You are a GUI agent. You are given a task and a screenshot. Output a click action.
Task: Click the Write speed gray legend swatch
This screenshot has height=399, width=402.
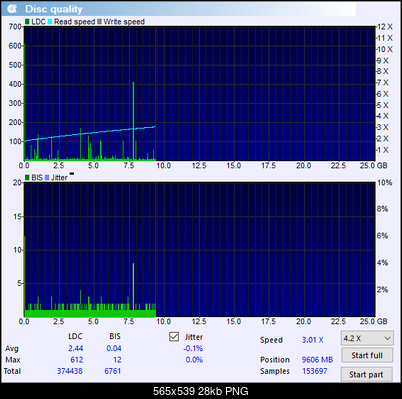[x=99, y=22]
